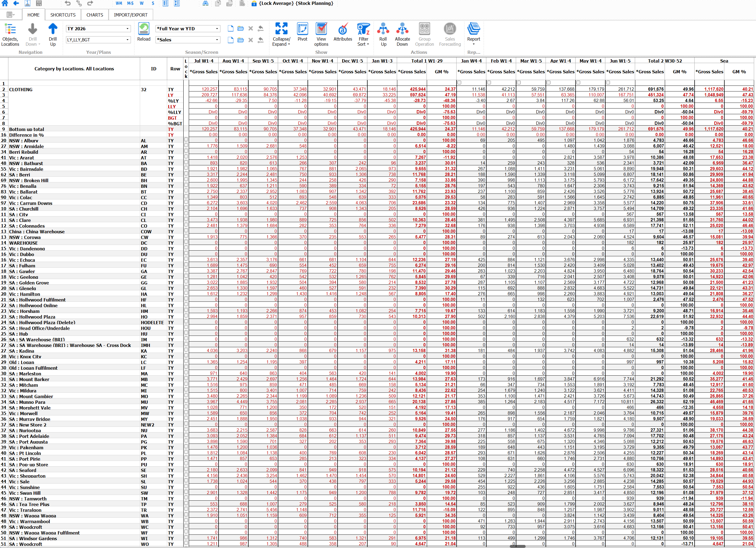
Task: Click the Drill Up button
Action: (x=53, y=34)
